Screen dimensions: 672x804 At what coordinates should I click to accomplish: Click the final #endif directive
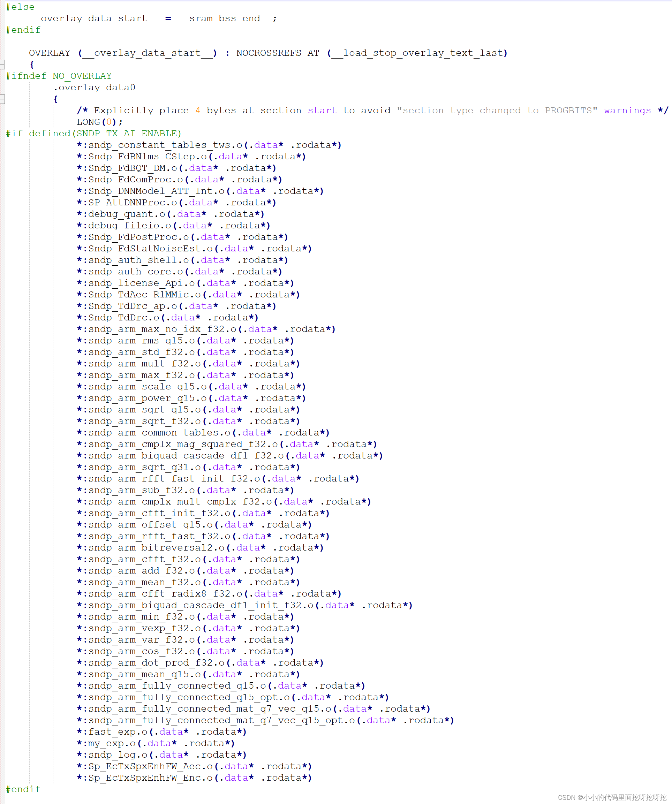[x=23, y=789]
